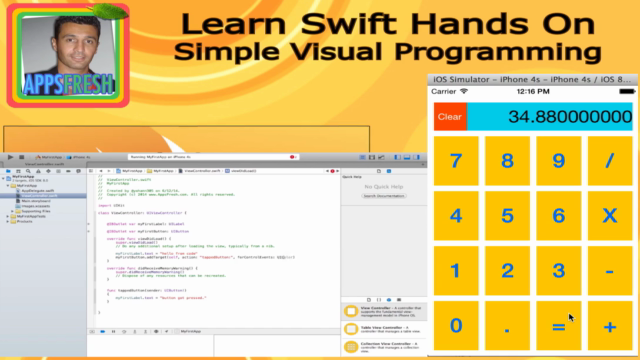Run the app with Xcode's Play button

pos(10,157)
